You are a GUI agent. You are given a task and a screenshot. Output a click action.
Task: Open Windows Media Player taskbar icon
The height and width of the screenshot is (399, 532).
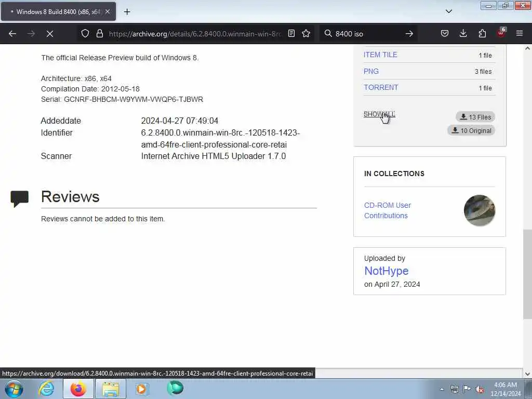click(142, 389)
